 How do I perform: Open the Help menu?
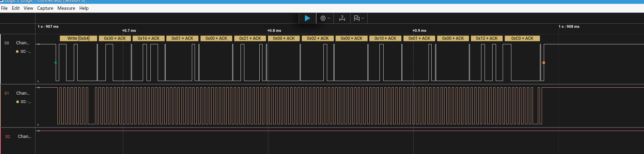84,8
